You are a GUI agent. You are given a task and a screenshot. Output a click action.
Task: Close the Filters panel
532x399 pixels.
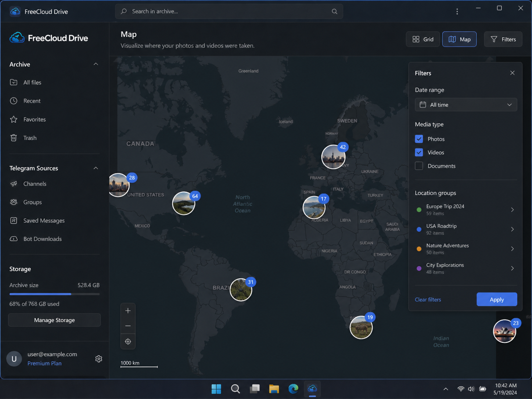click(x=513, y=73)
